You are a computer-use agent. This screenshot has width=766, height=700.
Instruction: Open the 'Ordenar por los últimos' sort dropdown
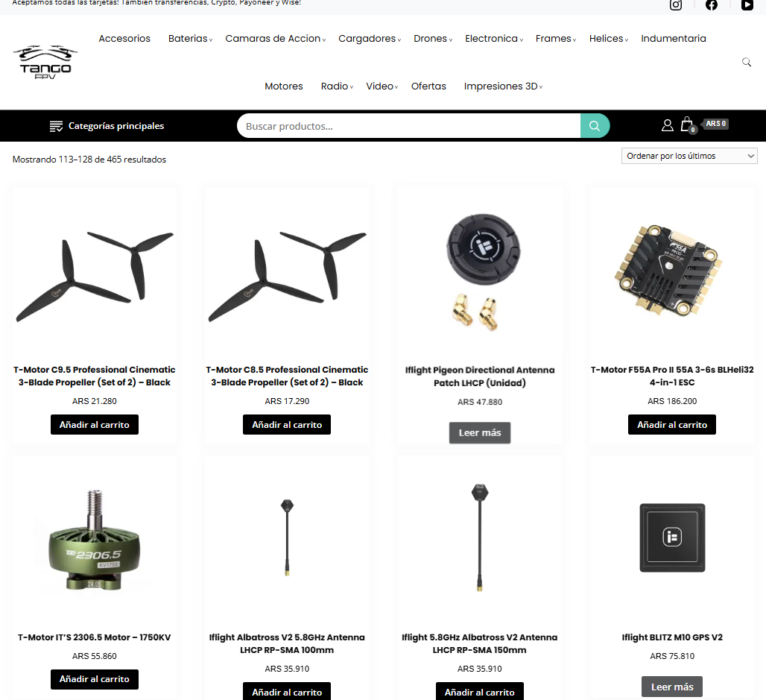click(689, 156)
